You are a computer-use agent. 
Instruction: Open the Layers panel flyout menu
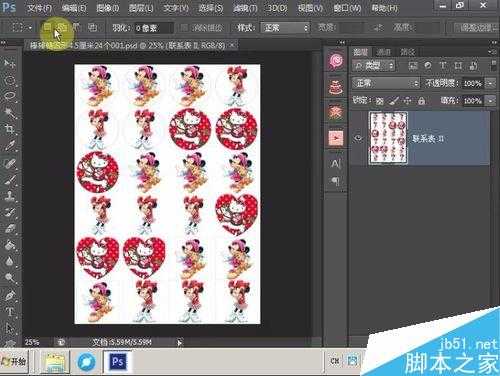tap(492, 52)
